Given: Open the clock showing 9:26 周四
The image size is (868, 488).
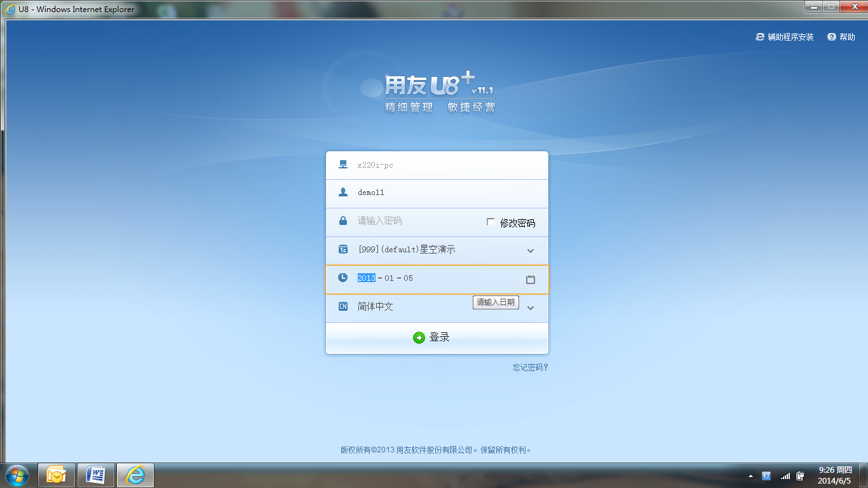Looking at the screenshot, I should click(x=835, y=475).
